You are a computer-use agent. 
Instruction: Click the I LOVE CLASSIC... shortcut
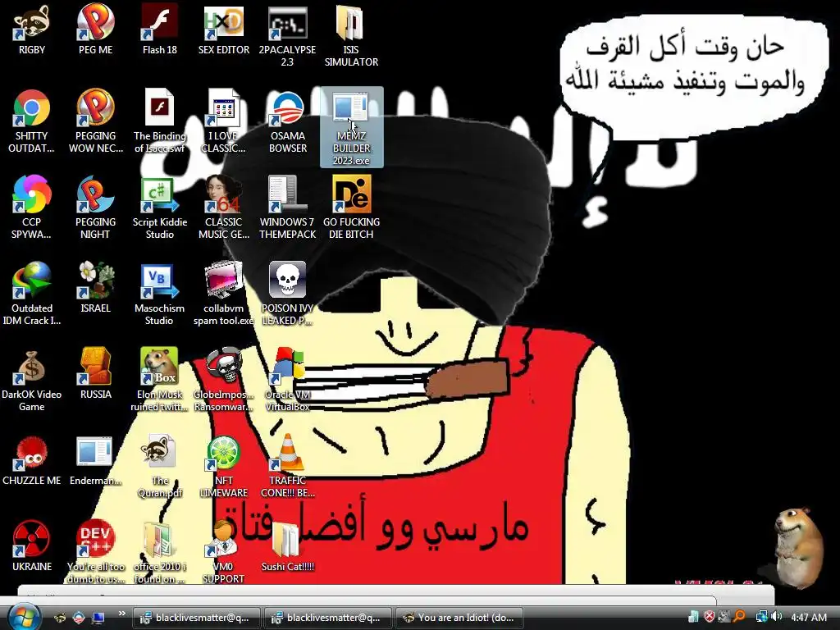pos(223,122)
